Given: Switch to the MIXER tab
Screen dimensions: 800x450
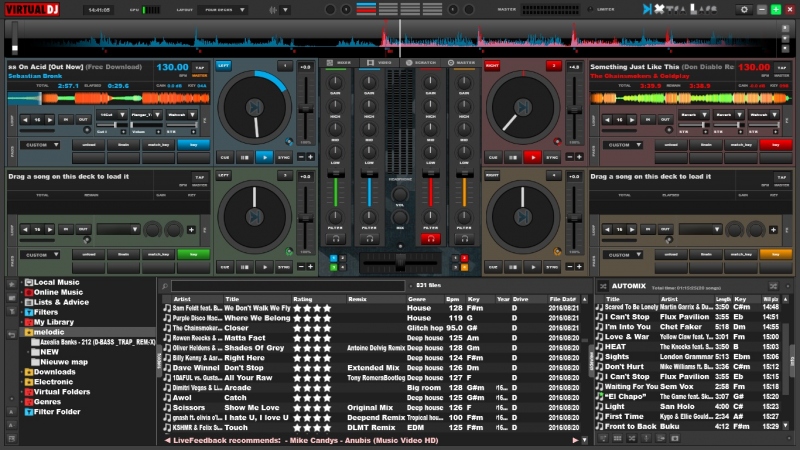Looking at the screenshot, I should [x=339, y=63].
